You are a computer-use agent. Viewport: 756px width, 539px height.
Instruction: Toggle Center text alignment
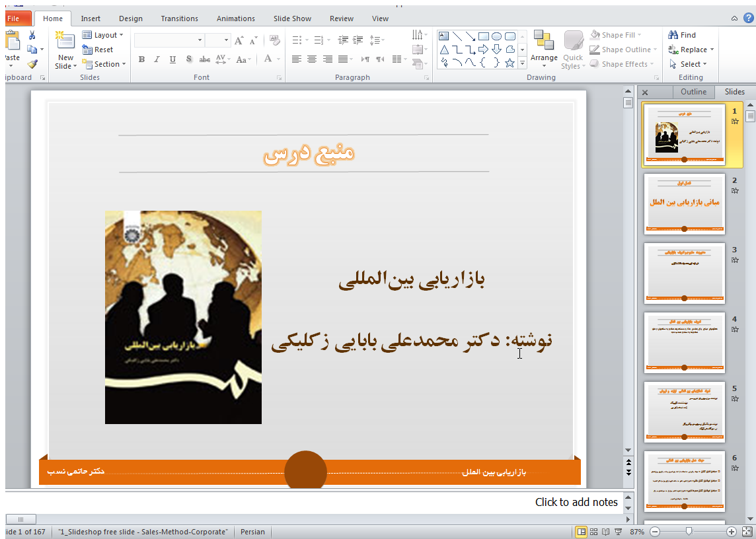(x=312, y=59)
